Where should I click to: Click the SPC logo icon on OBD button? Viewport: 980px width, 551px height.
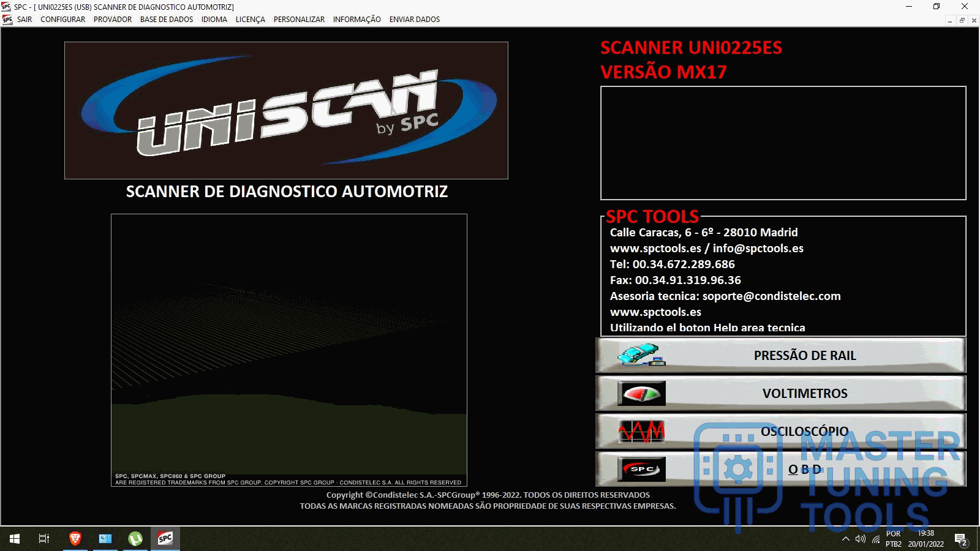[x=641, y=470]
